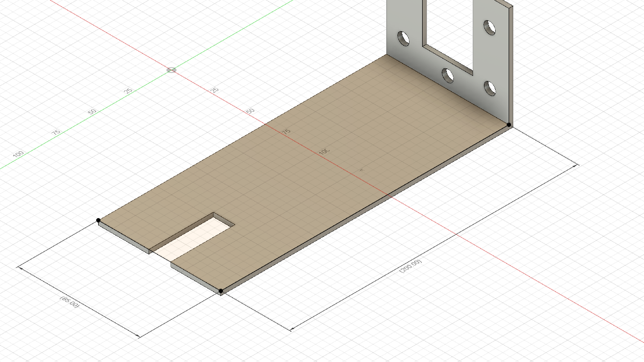Select the lower-middle hole below the bracket cutout

[447, 75]
